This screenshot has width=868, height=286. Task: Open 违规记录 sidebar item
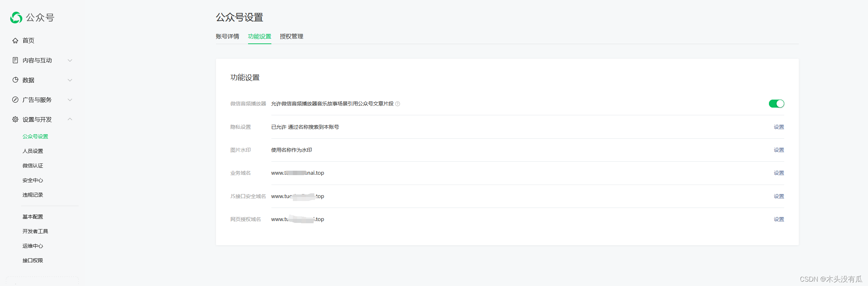pos(33,195)
